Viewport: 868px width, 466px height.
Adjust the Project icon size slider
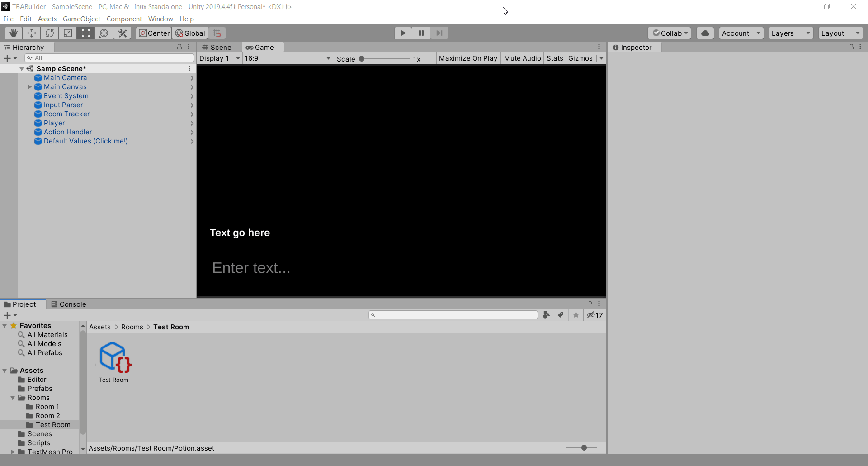point(582,447)
